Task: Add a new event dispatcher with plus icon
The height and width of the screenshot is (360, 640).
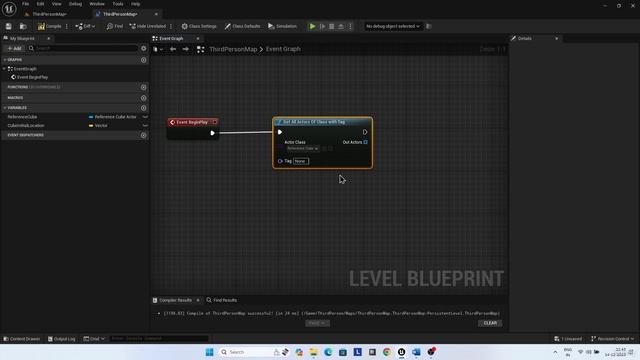Action: pyautogui.click(x=144, y=135)
